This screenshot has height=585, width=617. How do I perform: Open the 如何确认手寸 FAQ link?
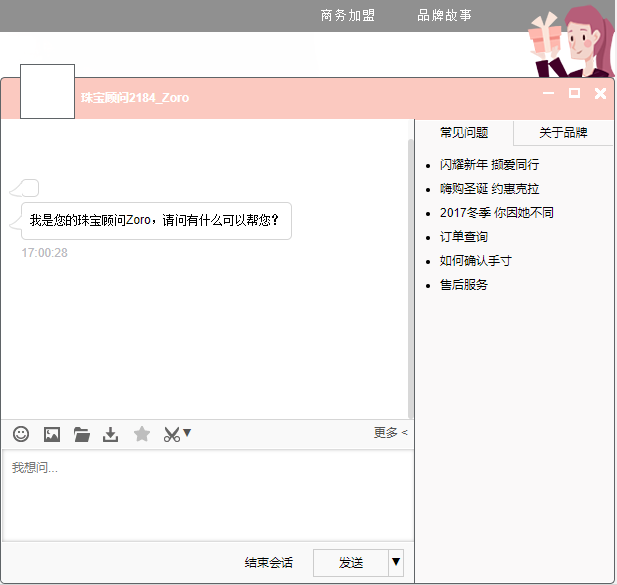tap(476, 261)
